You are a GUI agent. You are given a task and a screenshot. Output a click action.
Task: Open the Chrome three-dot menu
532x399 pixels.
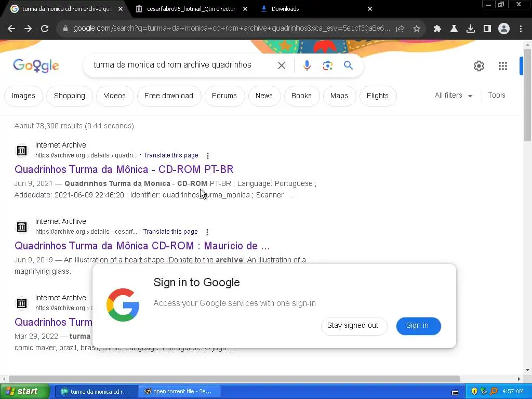pos(521,29)
